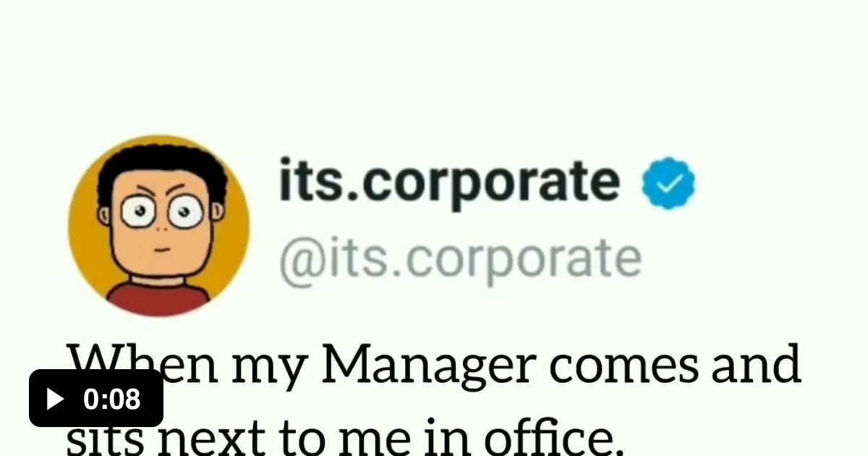This screenshot has height=456, width=868.
Task: Click the cartoon character's left eye
Action: click(x=137, y=212)
